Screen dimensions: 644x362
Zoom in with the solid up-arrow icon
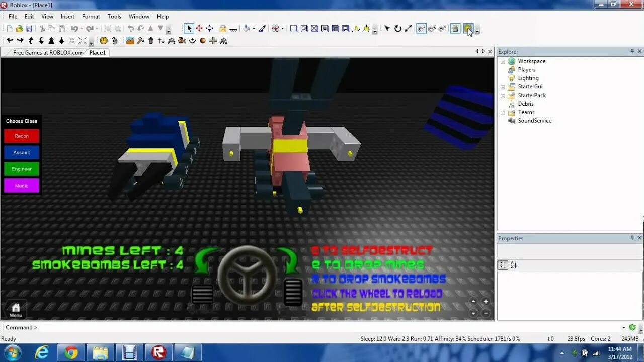(x=51, y=41)
